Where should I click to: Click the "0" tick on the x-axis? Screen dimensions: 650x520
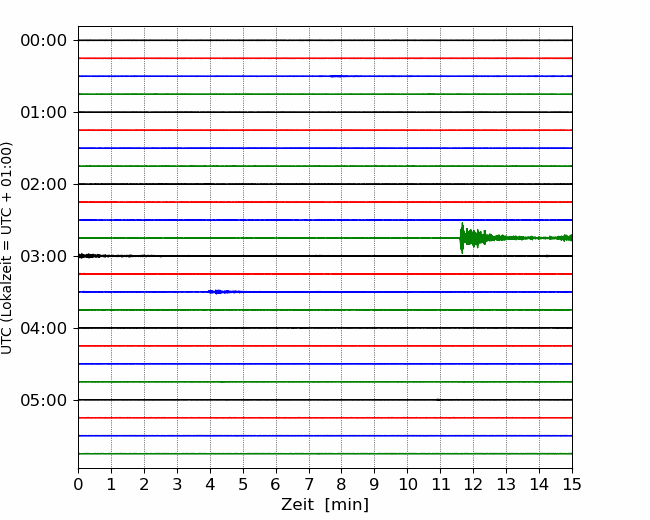point(78,485)
